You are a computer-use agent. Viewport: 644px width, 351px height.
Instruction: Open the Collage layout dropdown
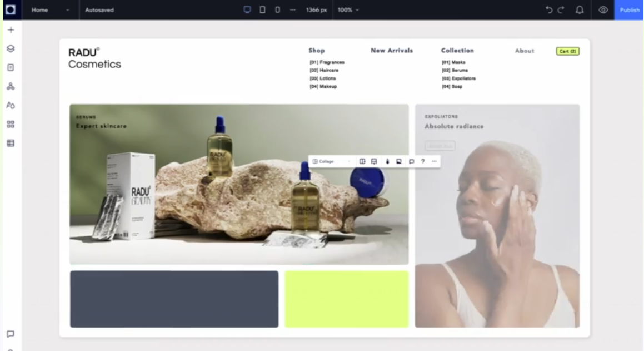click(x=331, y=161)
